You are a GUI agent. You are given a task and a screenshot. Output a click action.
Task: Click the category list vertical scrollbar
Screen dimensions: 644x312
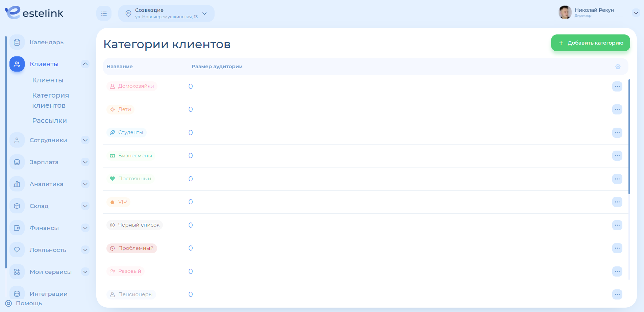[x=629, y=137]
